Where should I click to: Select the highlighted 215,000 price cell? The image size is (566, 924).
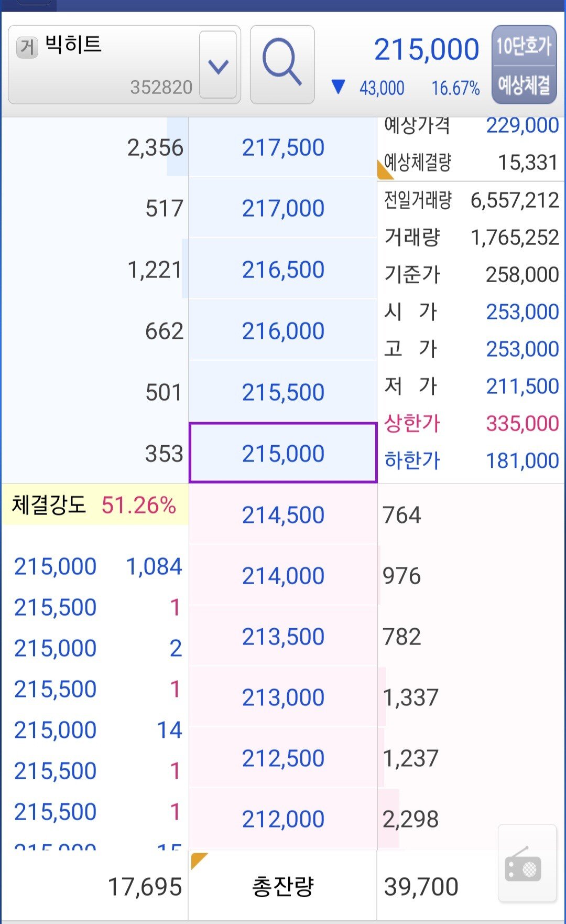(283, 453)
